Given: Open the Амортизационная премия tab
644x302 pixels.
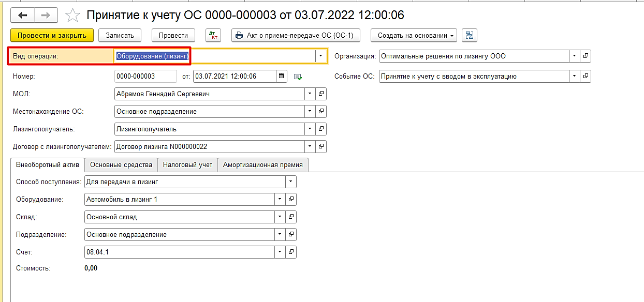Looking at the screenshot, I should [x=263, y=164].
